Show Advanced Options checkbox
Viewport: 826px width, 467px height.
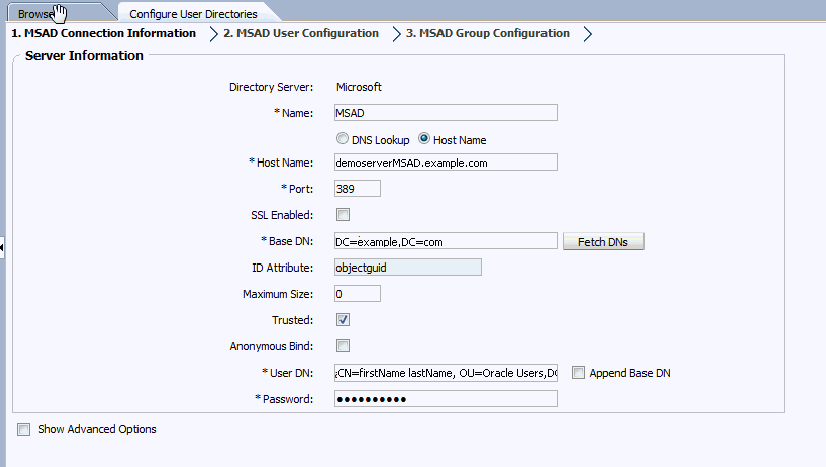click(x=23, y=429)
